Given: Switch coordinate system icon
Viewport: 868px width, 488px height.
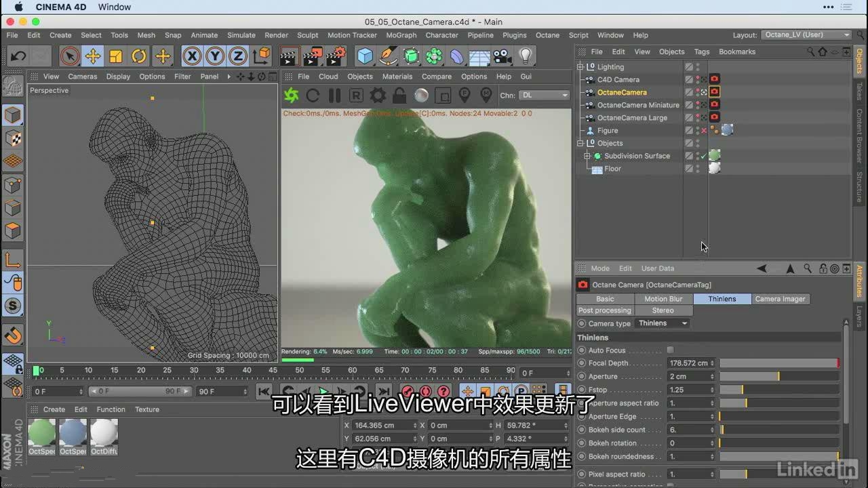Looking at the screenshot, I should (261, 56).
